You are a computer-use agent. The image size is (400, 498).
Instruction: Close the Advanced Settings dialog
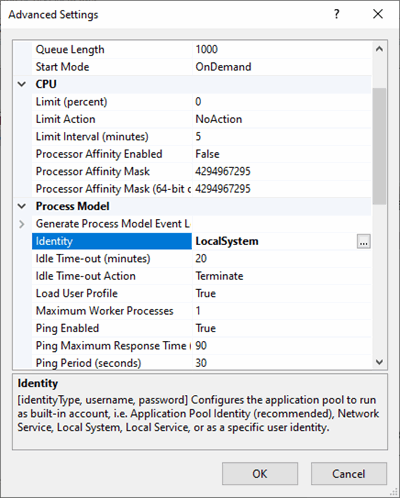(x=378, y=14)
